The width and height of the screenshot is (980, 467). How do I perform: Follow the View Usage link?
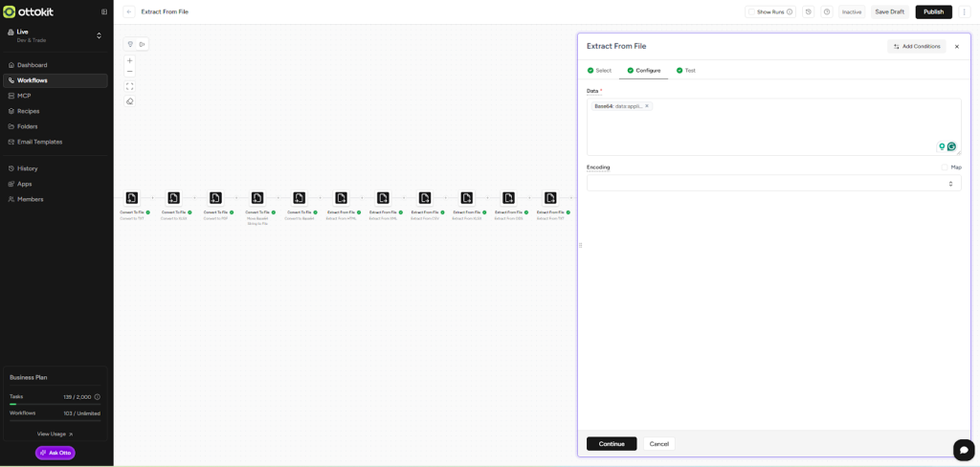click(55, 434)
